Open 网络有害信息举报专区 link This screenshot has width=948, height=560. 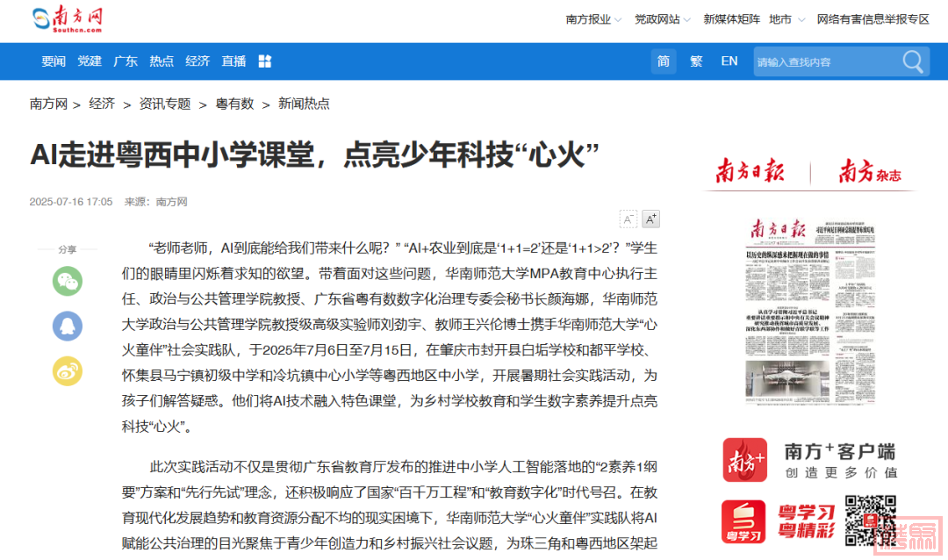coord(873,19)
